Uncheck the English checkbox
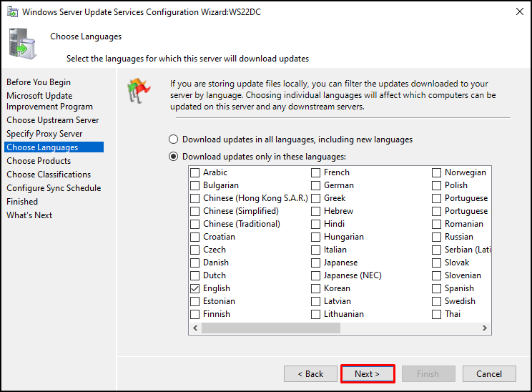 [194, 289]
